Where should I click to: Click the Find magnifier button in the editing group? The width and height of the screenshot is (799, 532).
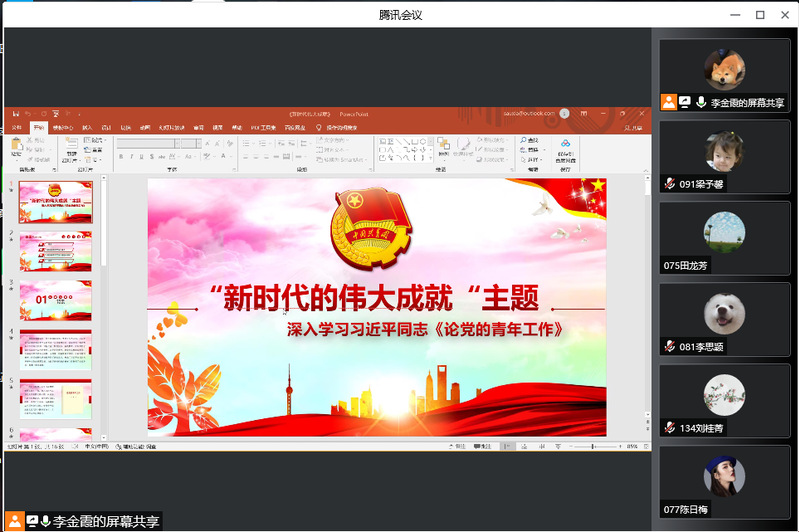tap(529, 140)
